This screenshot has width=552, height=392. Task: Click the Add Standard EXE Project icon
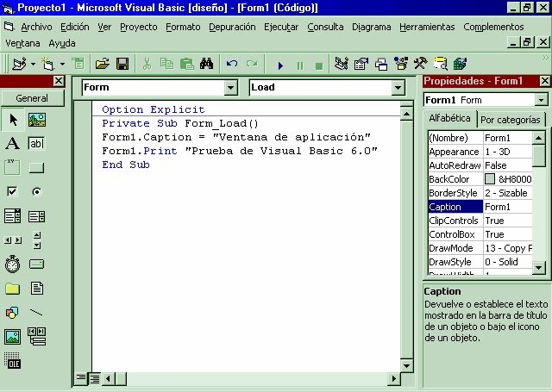[20, 64]
